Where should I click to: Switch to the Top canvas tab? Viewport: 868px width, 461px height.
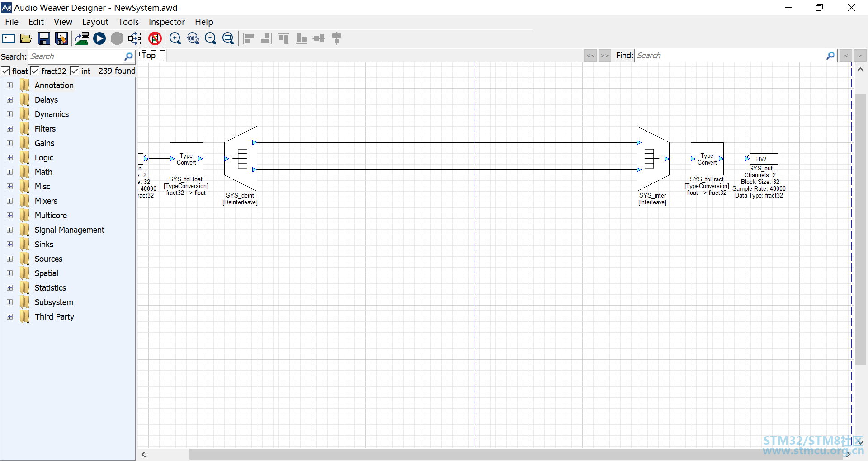click(x=152, y=56)
